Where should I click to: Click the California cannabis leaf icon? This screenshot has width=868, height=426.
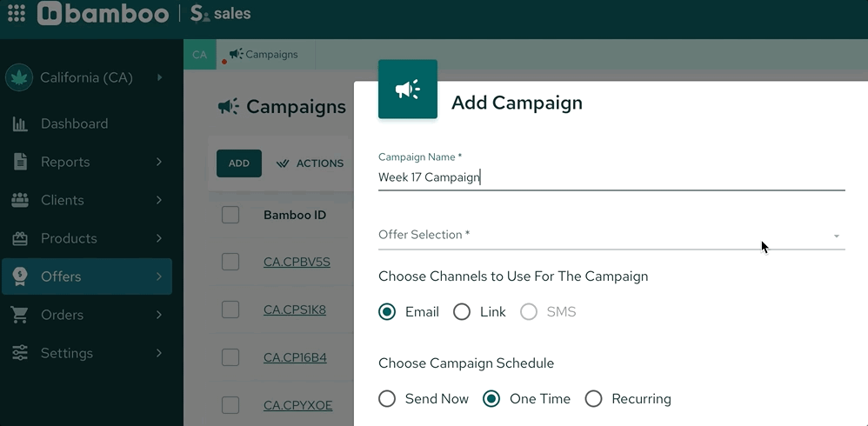19,78
